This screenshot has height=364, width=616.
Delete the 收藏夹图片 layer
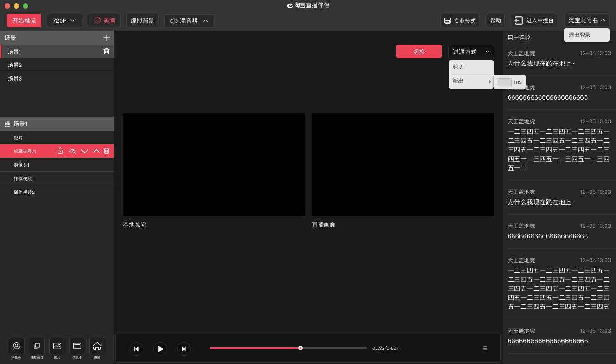(107, 151)
